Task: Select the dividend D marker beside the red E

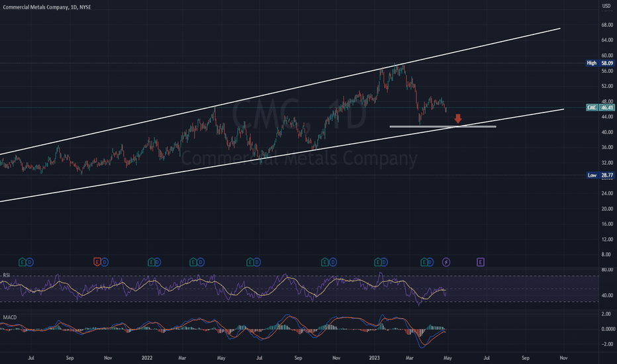Action: point(105,262)
